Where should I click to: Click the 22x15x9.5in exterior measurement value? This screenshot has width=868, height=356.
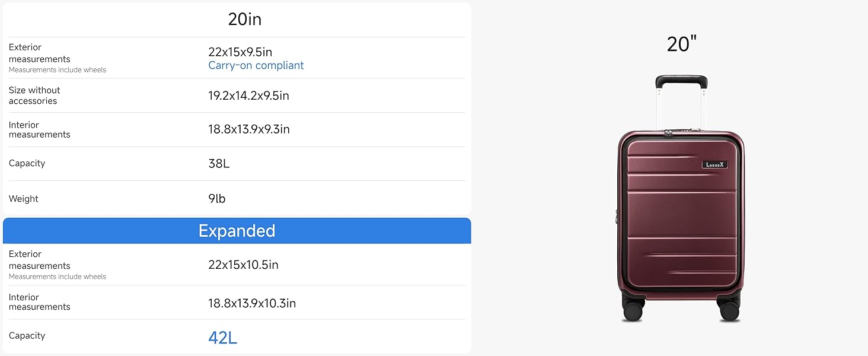(240, 52)
